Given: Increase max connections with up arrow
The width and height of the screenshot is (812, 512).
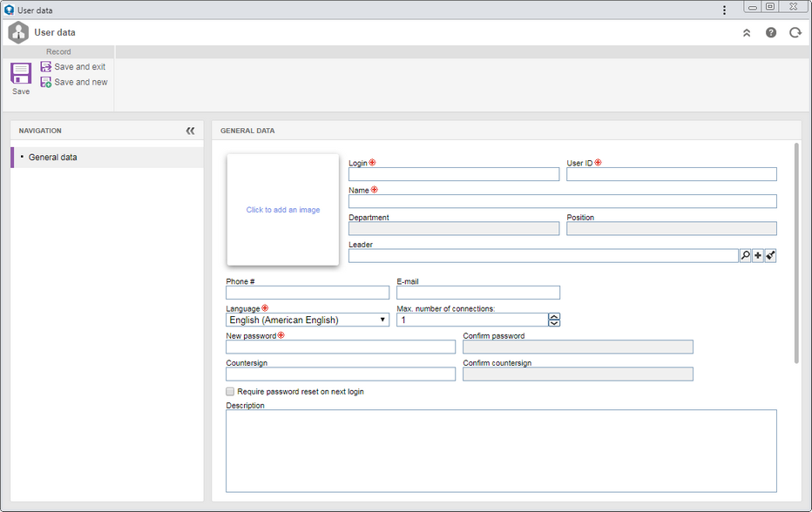Looking at the screenshot, I should [x=553, y=316].
